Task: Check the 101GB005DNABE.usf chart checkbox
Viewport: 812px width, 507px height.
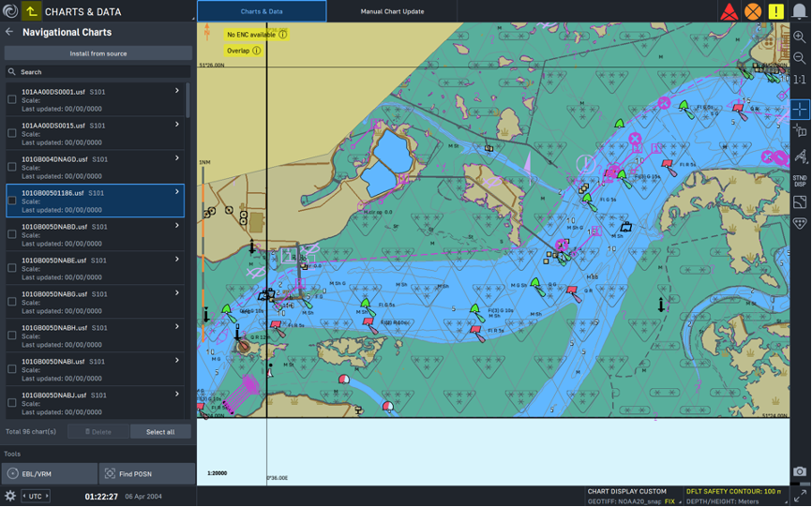Action: tap(12, 268)
